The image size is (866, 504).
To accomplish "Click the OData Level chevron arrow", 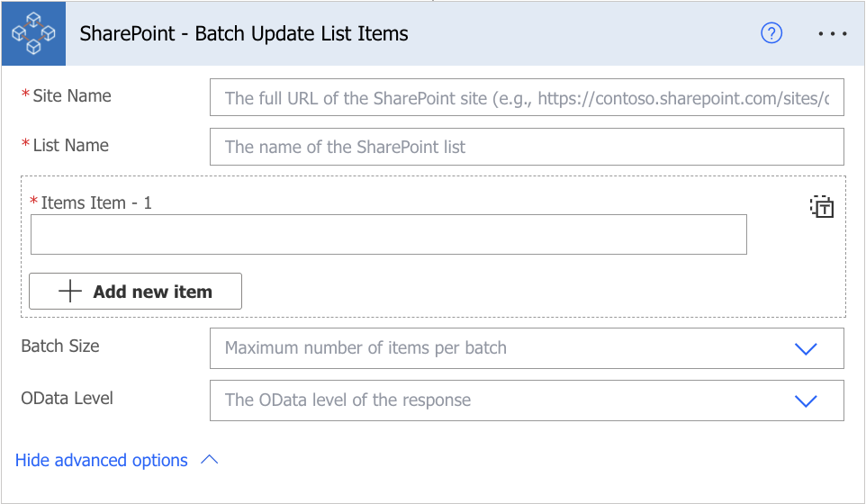I will [806, 400].
